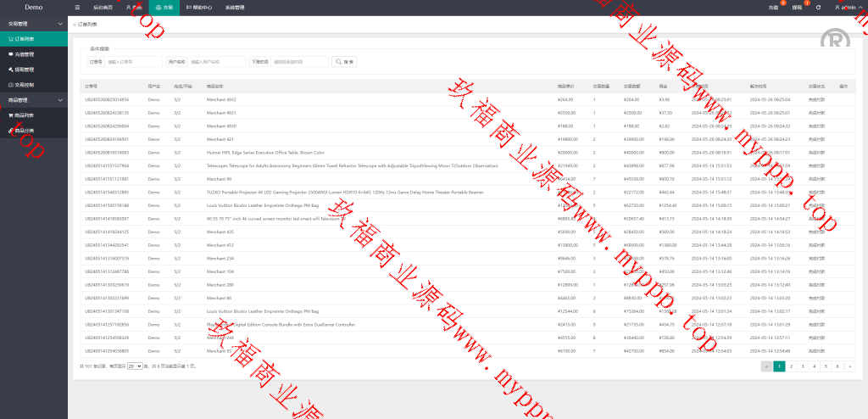Open the admin user dropdown
The image size is (868, 419).
pyautogui.click(x=846, y=7)
